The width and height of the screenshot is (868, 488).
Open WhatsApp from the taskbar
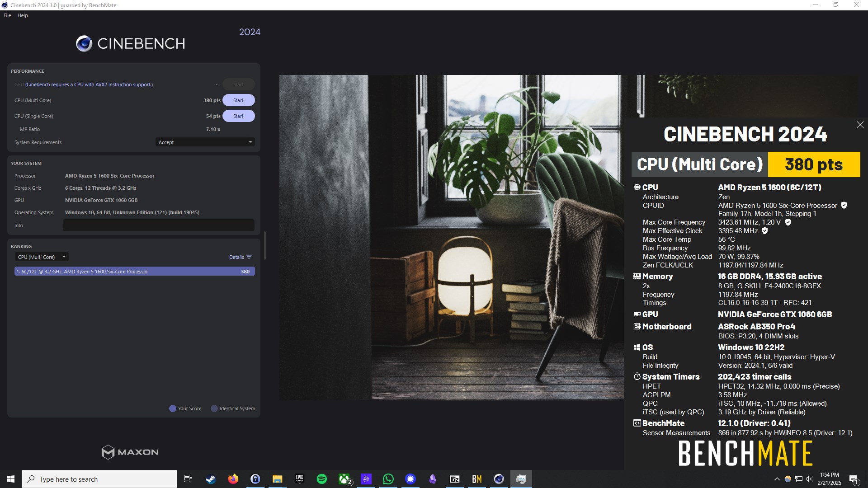point(388,479)
